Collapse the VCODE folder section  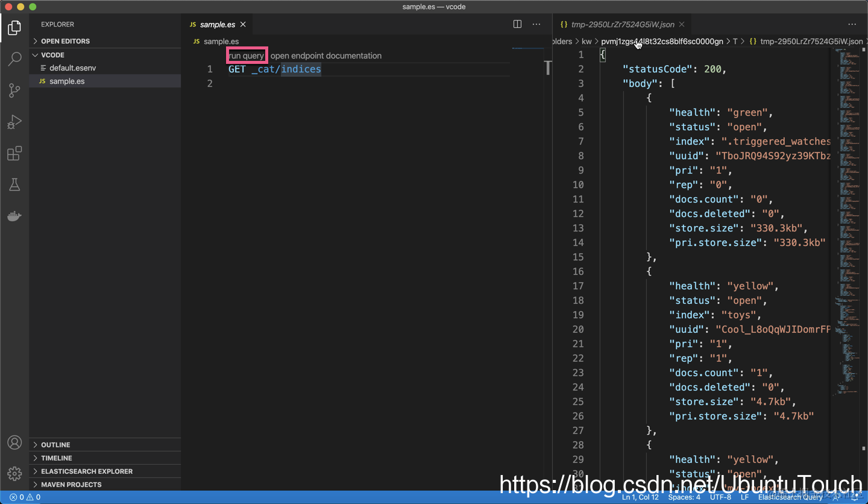105,55
